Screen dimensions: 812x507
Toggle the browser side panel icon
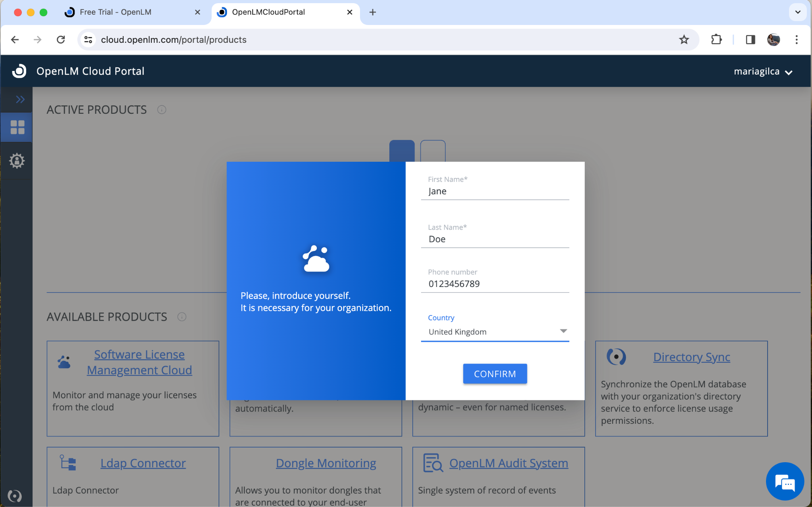[750, 40]
